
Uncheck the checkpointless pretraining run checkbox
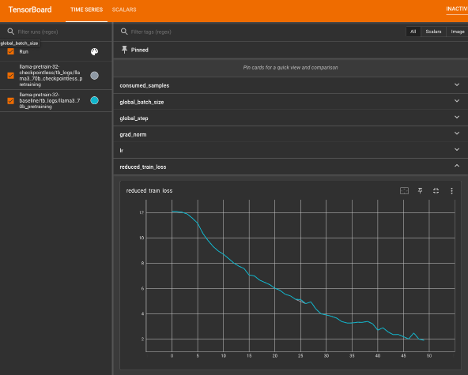click(11, 76)
